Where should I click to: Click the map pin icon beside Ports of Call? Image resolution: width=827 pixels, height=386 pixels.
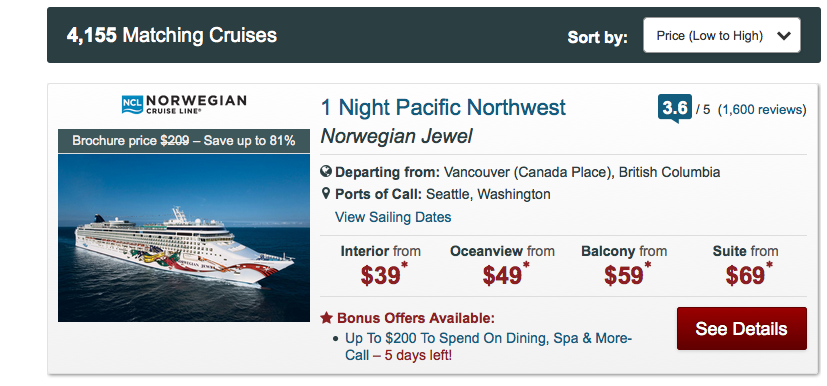[326, 194]
